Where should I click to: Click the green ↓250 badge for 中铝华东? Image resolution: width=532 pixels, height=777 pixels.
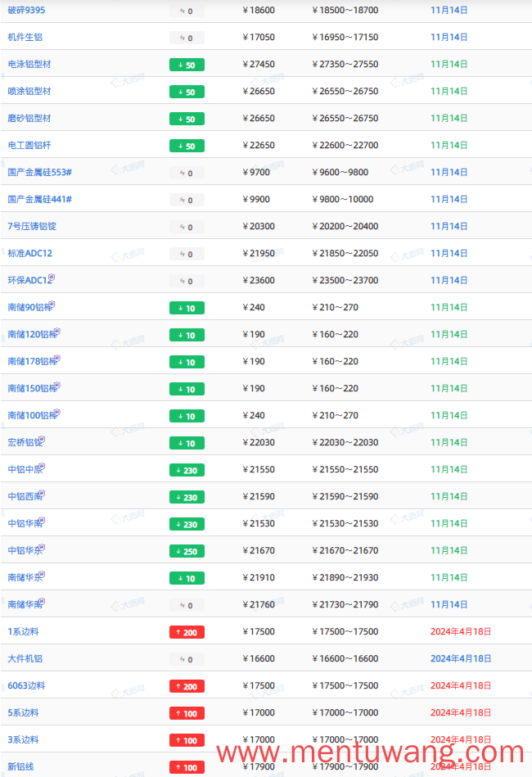tap(187, 551)
